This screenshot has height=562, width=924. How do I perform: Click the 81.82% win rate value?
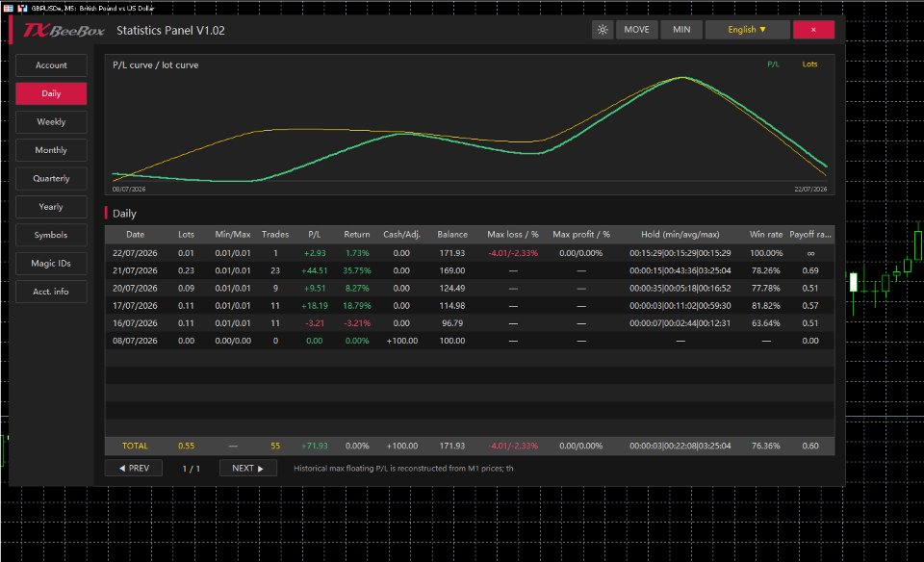click(x=766, y=306)
